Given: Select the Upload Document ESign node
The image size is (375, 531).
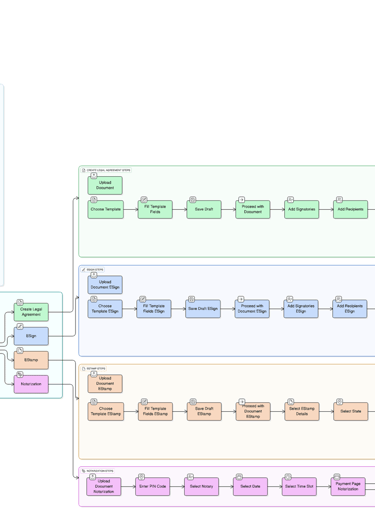Looking at the screenshot, I should click(x=105, y=284).
